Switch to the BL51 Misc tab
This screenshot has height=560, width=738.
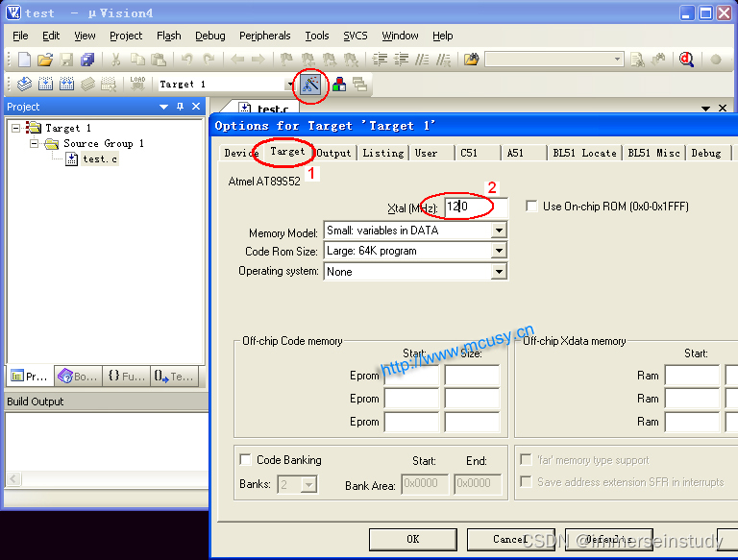[x=653, y=153]
